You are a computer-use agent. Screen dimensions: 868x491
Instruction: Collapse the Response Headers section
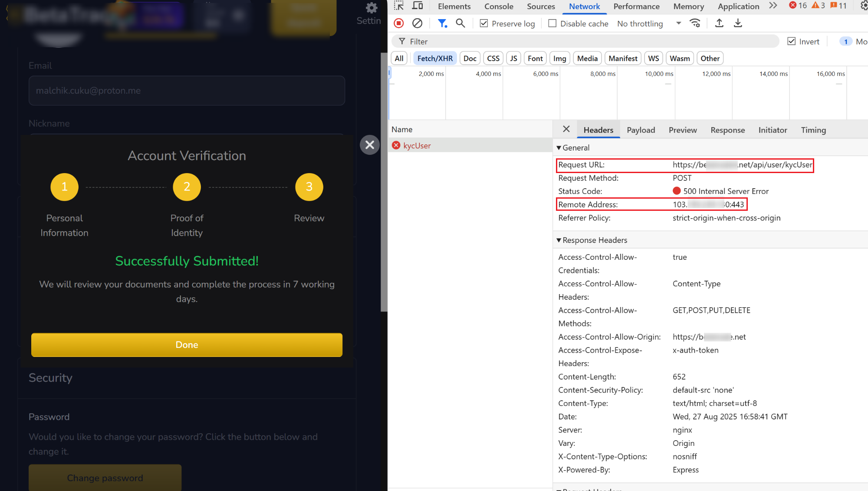(559, 240)
